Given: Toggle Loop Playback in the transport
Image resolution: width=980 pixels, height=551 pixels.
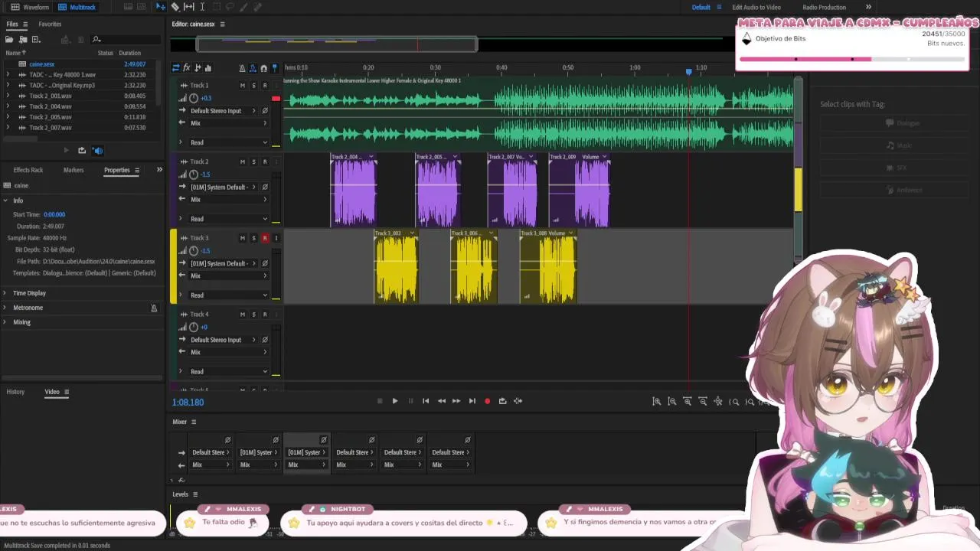Looking at the screenshot, I should [x=502, y=401].
